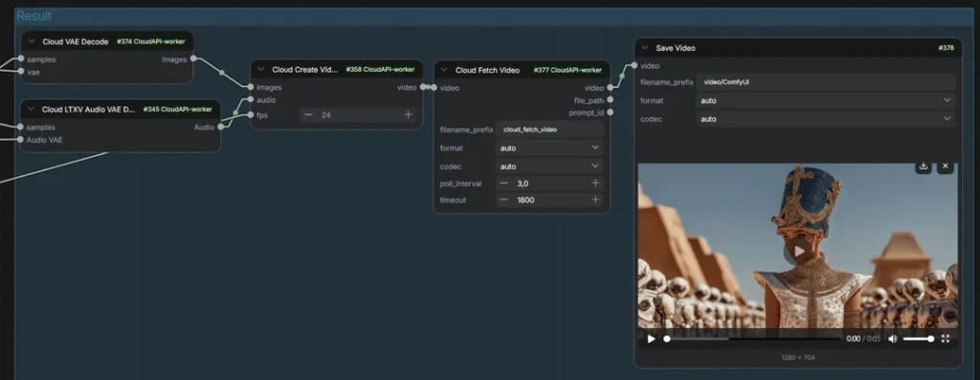Download the video preview
Image resolution: width=980 pixels, height=380 pixels.
(924, 167)
